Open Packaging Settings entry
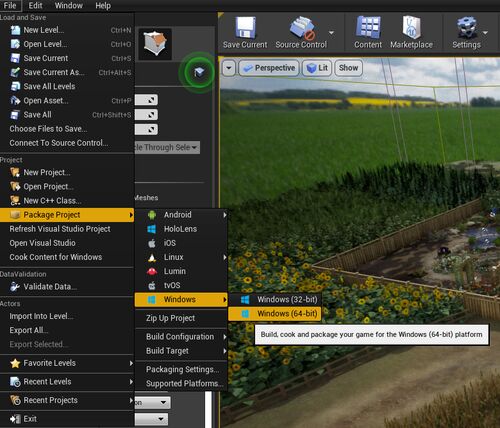Viewport: 500px width, 428px height. pyautogui.click(x=181, y=369)
